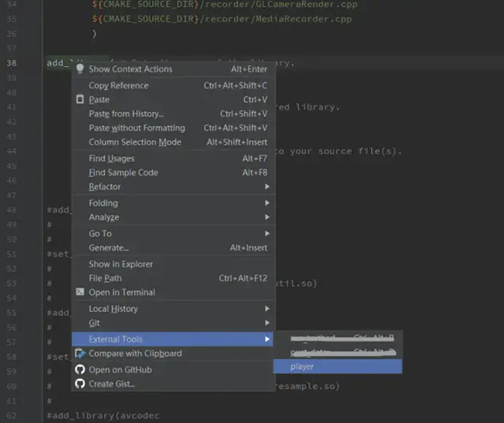Click the terminal icon beside Open in Terminal

click(80, 292)
